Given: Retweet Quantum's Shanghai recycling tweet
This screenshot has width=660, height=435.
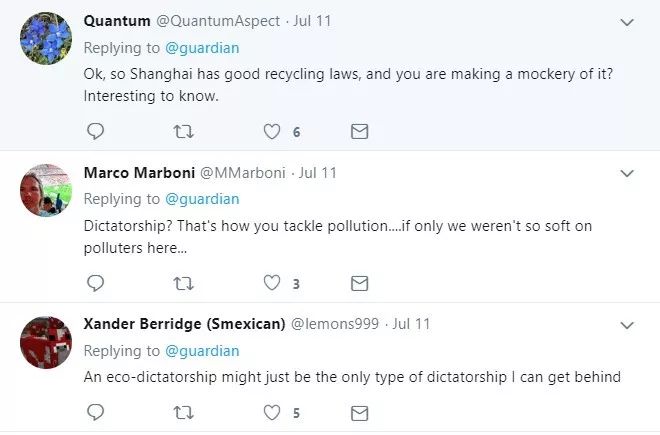Looking at the screenshot, I should click(184, 131).
